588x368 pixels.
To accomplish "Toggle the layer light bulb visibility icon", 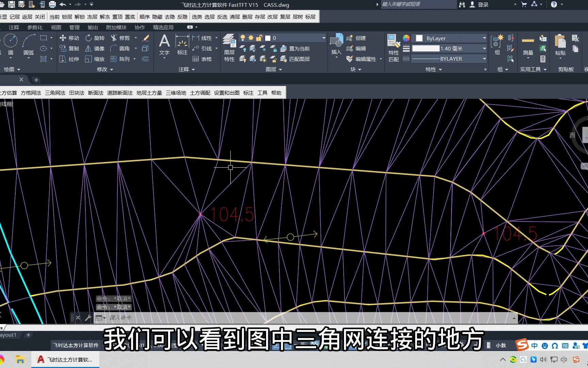I will tap(243, 38).
